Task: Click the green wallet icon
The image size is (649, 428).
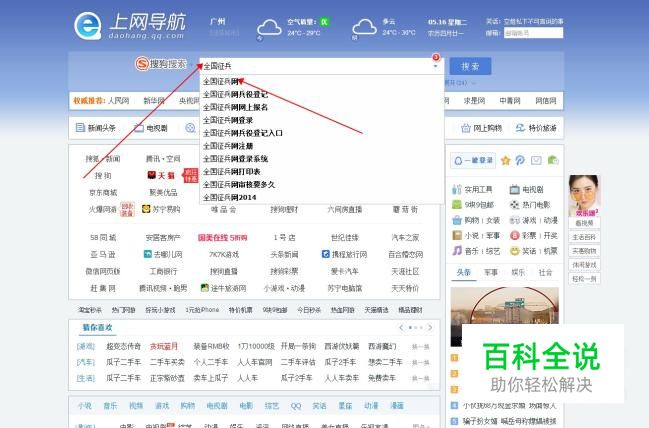Action: tap(553, 160)
